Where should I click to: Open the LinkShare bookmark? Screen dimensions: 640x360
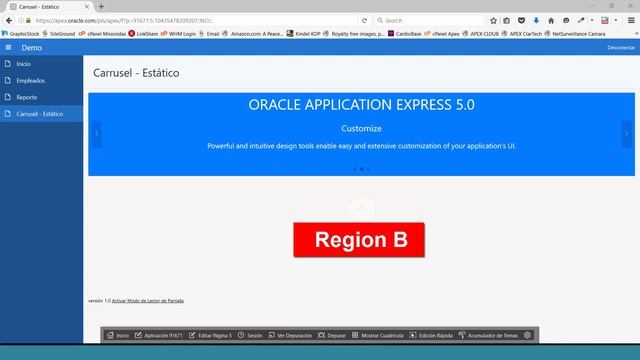pyautogui.click(x=143, y=34)
